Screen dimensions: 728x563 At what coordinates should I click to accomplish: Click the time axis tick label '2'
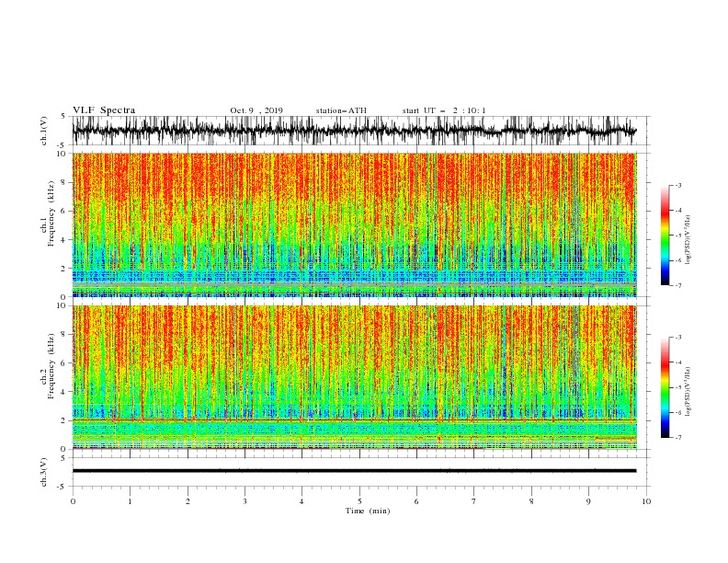[188, 501]
